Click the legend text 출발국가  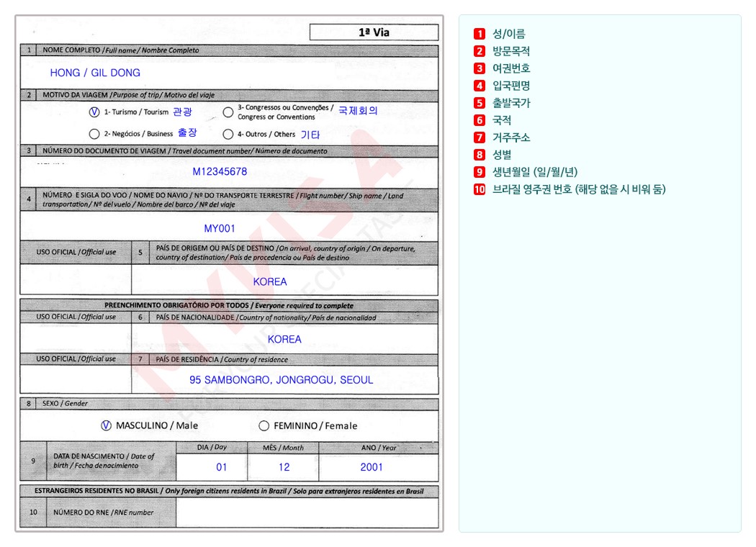point(511,103)
